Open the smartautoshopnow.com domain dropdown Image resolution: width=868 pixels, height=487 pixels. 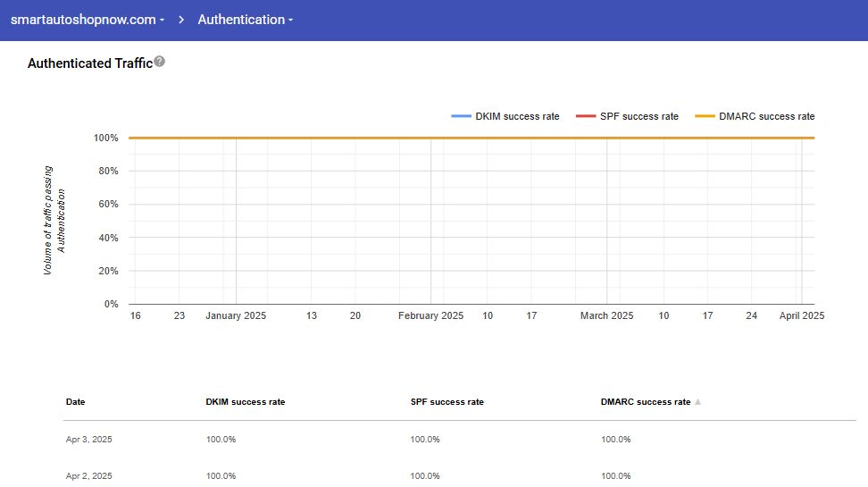point(87,20)
